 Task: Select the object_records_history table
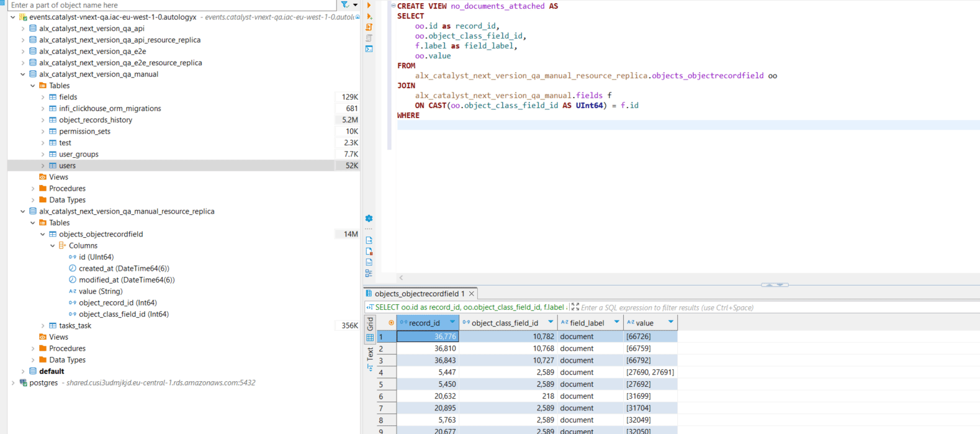[x=96, y=120]
